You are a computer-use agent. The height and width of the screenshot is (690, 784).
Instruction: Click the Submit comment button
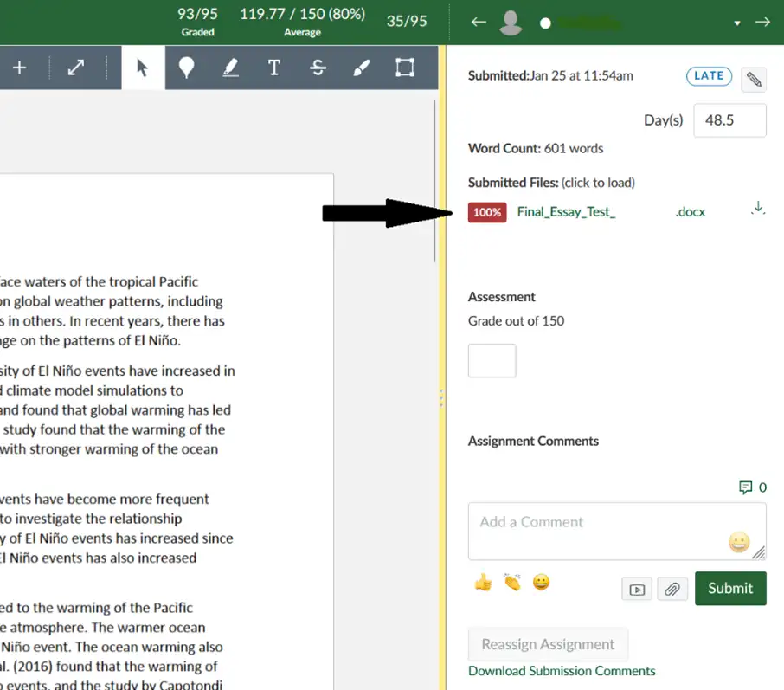(730, 589)
